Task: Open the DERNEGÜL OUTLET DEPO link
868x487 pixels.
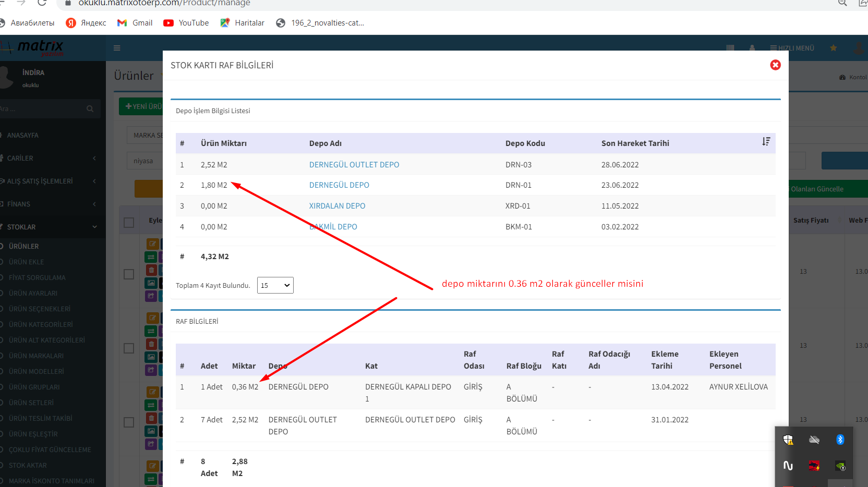Action: (x=354, y=165)
